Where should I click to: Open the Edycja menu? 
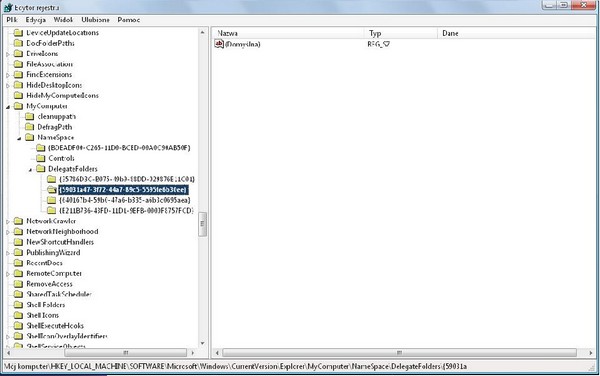[36, 20]
